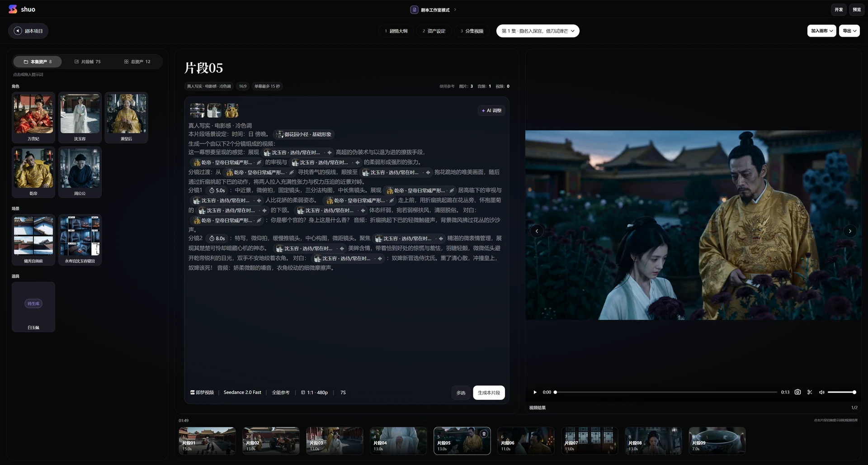Click the 真人写实·电影感·冷色调 style tag
The image size is (868, 465).
coord(209,86)
